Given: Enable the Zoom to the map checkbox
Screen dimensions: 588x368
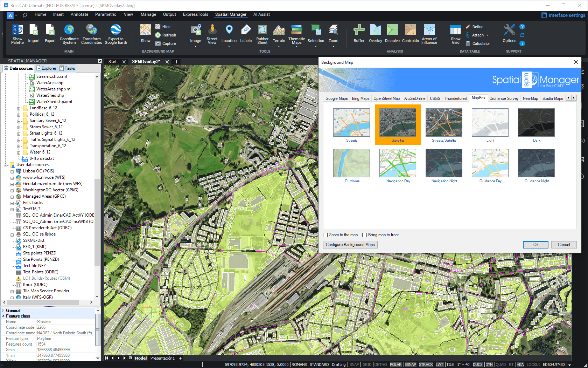Looking at the screenshot, I should click(x=325, y=235).
